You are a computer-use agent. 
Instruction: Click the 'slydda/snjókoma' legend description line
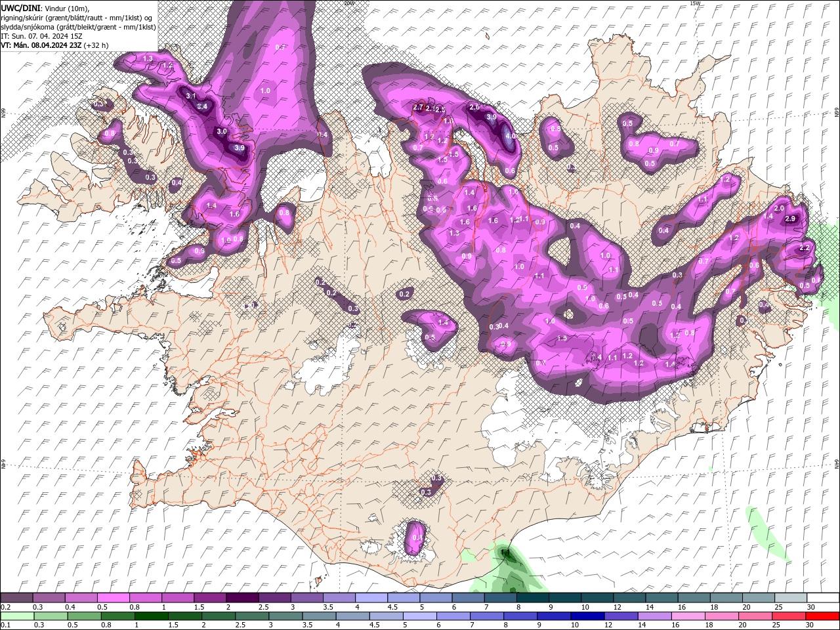[x=79, y=27]
